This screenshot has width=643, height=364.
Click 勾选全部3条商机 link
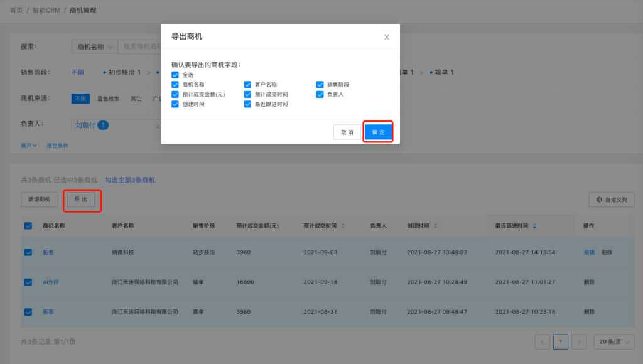click(130, 180)
